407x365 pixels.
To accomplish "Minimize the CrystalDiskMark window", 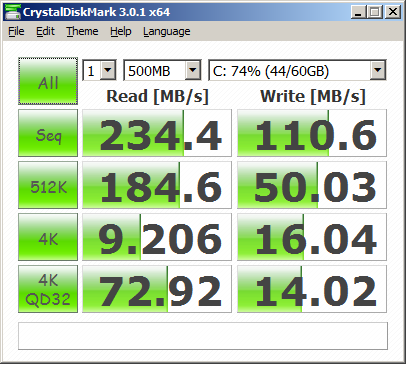I will pyautogui.click(x=359, y=13).
